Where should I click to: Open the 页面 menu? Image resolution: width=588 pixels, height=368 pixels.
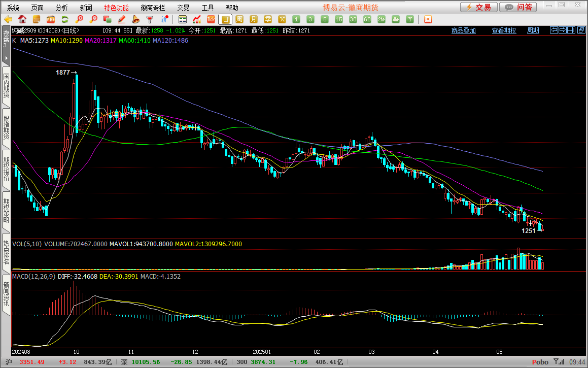[37, 8]
